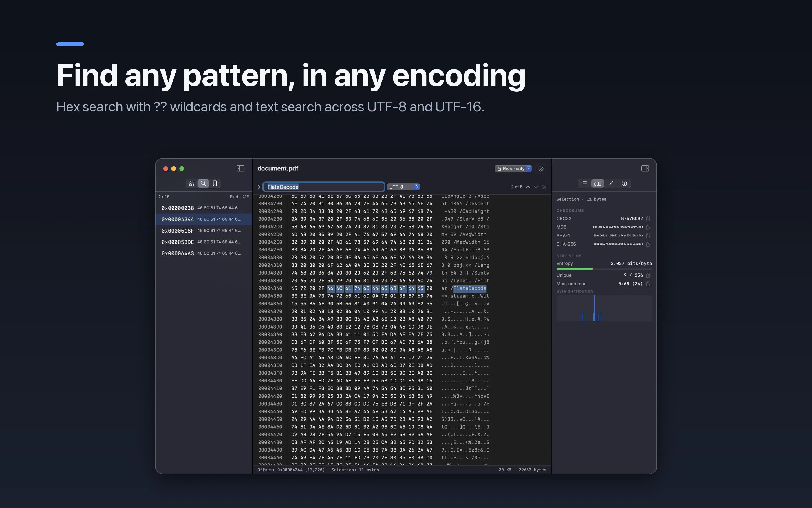Screen dimensions: 812x508
Task: Click the Selection: 11 bytes status
Action: click(x=355, y=470)
